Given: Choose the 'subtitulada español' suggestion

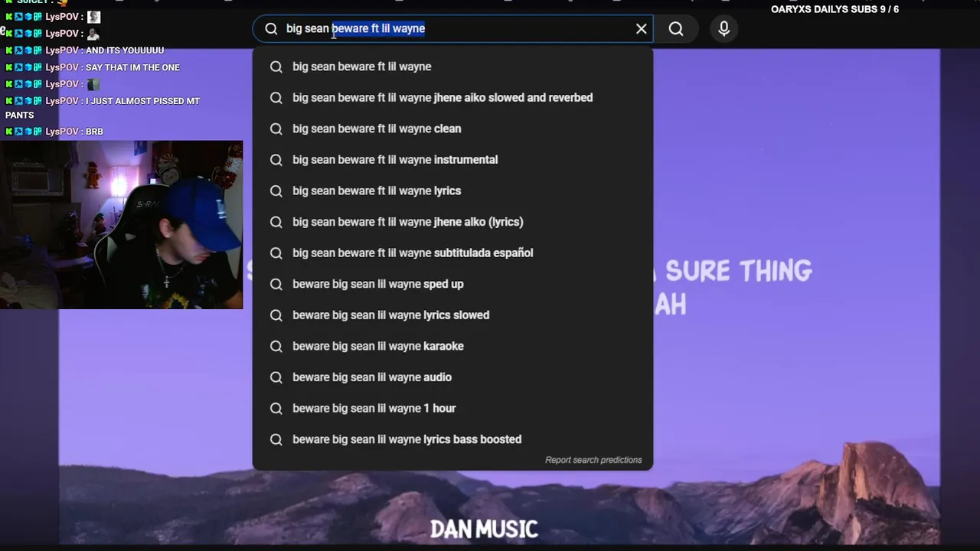Looking at the screenshot, I should pyautogui.click(x=452, y=253).
